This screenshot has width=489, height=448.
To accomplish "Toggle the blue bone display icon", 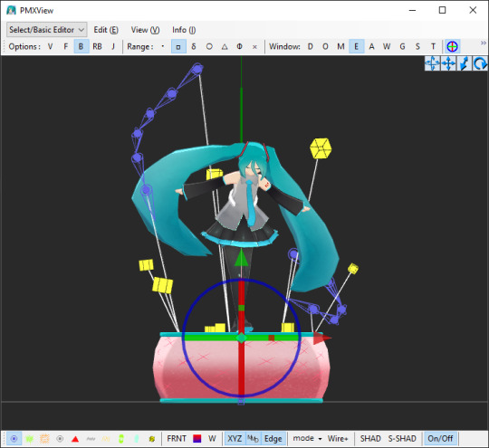I will click(14, 439).
